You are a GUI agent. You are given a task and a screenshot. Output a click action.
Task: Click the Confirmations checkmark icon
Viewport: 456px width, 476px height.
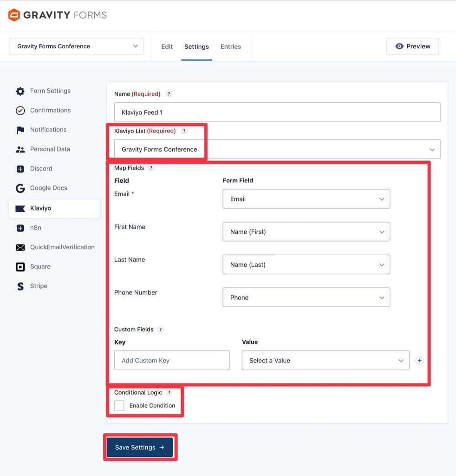tap(20, 111)
